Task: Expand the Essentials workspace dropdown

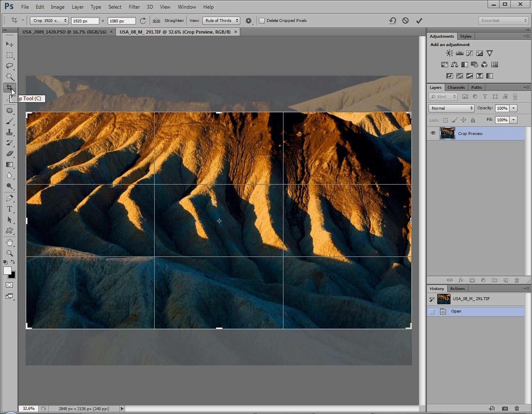Action: 503,20
